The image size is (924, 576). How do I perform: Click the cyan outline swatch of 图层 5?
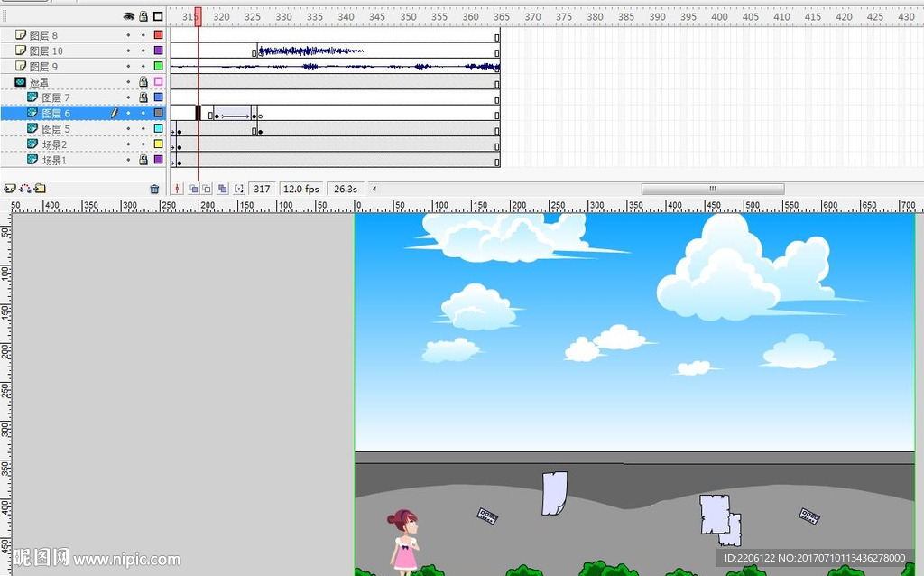pos(158,128)
